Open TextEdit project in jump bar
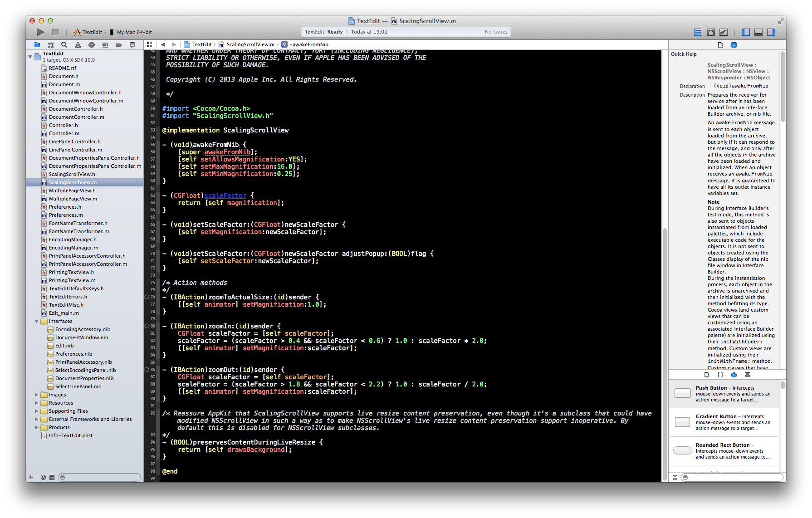Image resolution: width=812 pixels, height=518 pixels. (198, 44)
